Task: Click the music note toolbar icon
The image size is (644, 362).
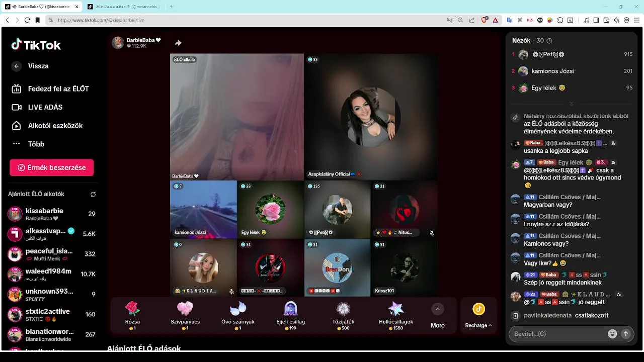Action: (586, 20)
